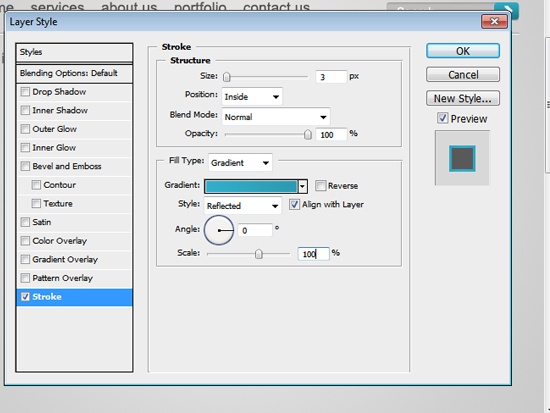Click the Opacity value field
550x413 pixels.
[x=331, y=135]
